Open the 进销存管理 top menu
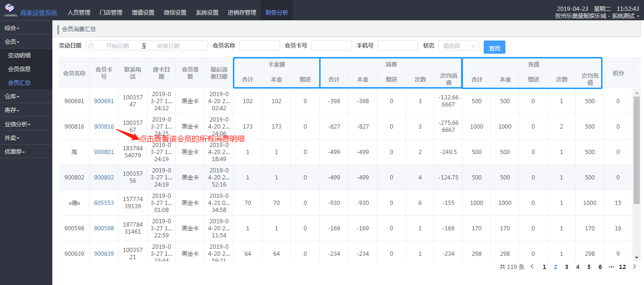 (242, 13)
